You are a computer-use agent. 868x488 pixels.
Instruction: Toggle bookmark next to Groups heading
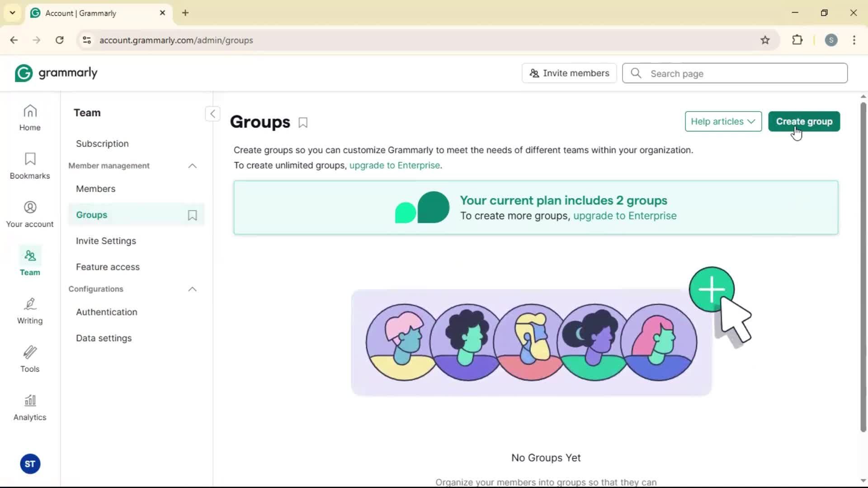tap(303, 122)
